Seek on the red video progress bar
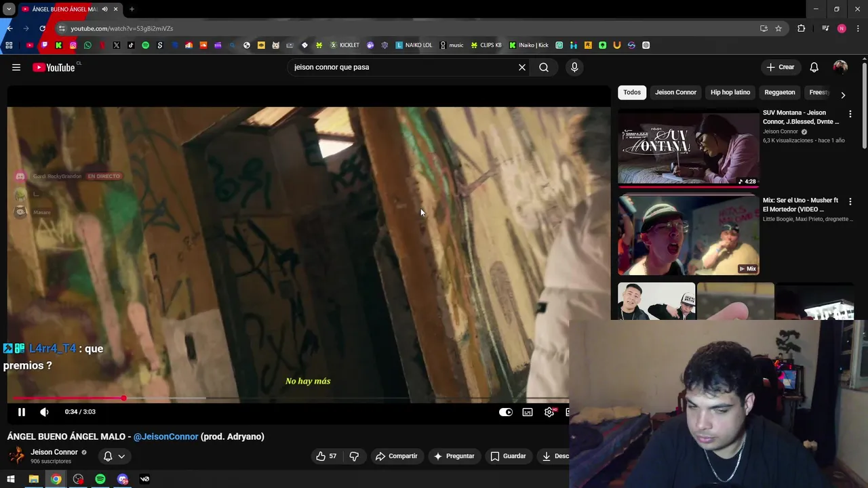This screenshot has height=488, width=868. pos(292,398)
